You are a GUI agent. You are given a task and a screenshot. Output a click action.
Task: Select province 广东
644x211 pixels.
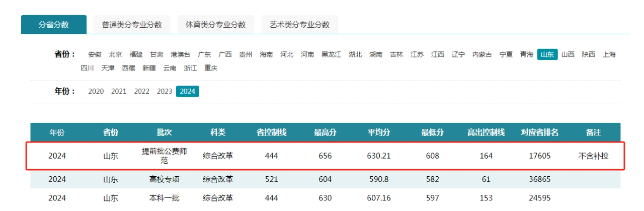[204, 54]
